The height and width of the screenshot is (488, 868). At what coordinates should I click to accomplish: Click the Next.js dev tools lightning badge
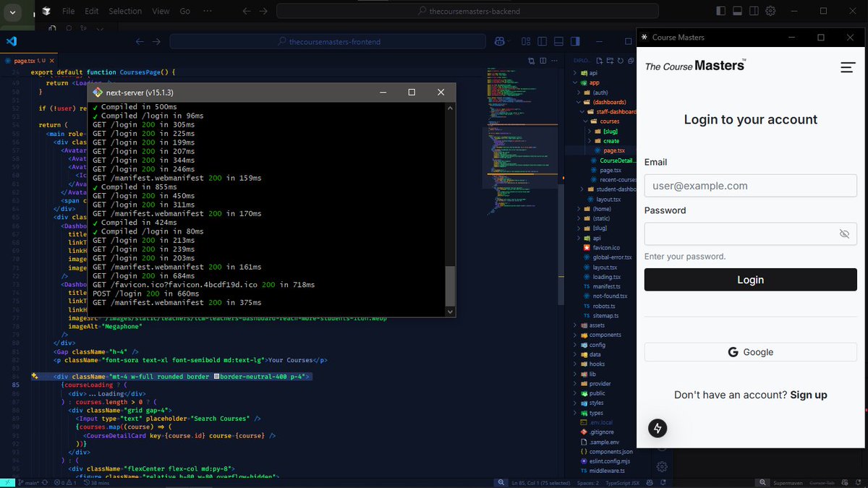(x=658, y=428)
